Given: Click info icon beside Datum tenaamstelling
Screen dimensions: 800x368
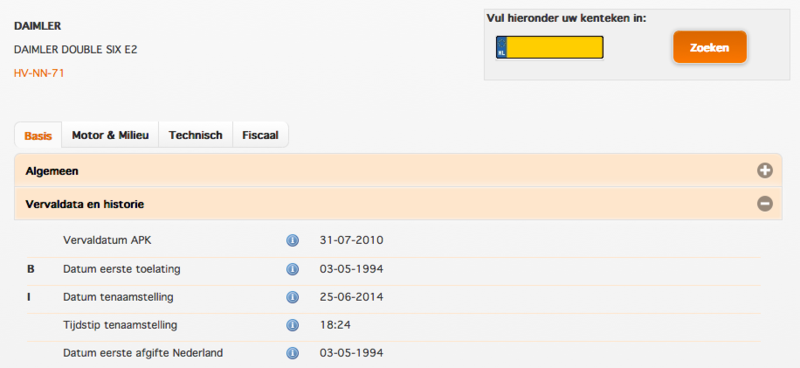Looking at the screenshot, I should click(x=292, y=297).
